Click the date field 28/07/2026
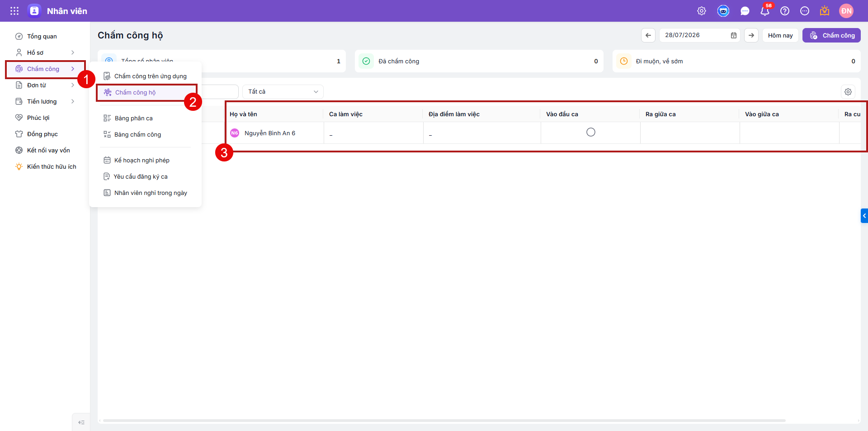Screen dimensions: 868x431 (699, 35)
